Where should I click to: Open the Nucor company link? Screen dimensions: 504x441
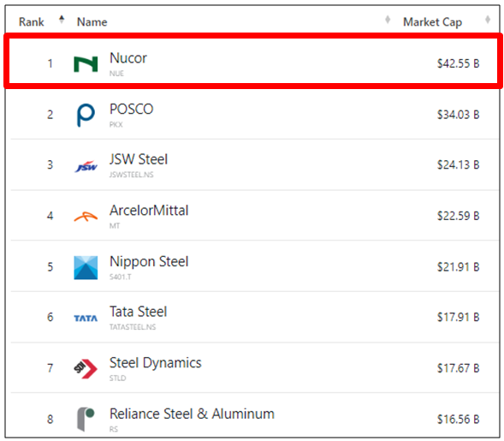click(128, 58)
